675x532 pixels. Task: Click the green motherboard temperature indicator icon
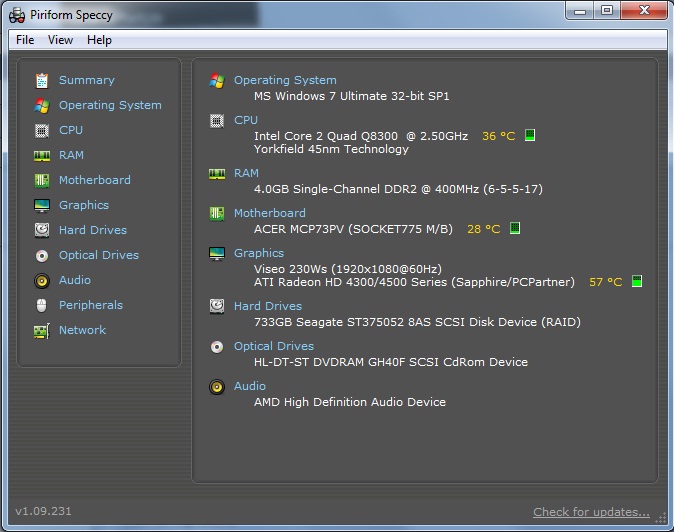(x=515, y=228)
